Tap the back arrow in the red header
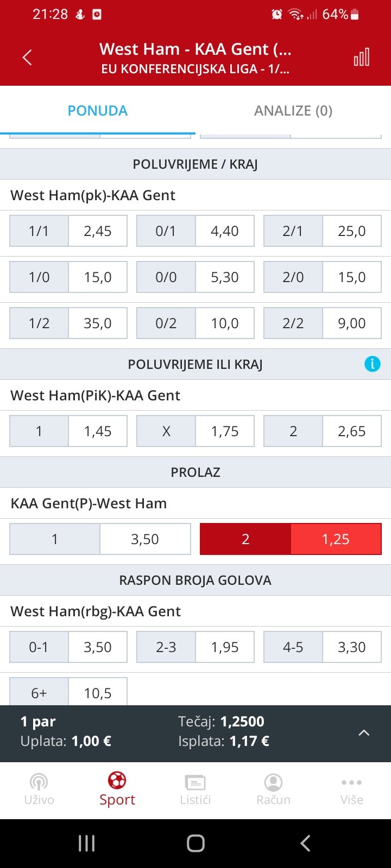Screen dimensions: 391x868 click(x=27, y=58)
